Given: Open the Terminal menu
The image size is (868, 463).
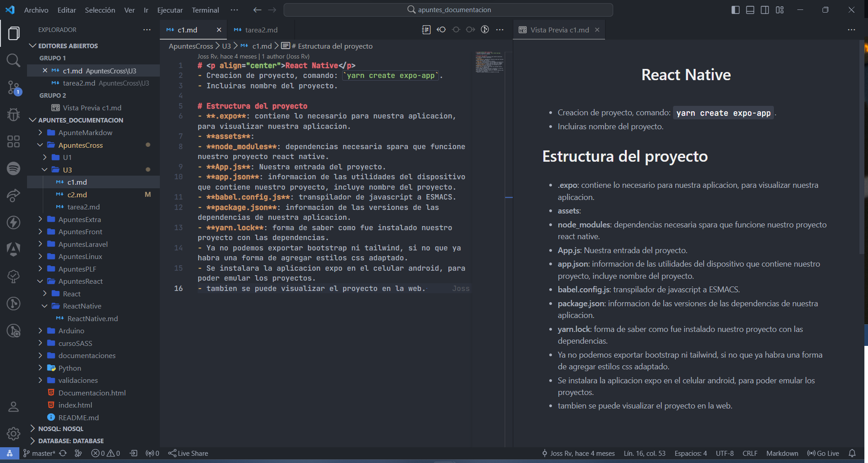Looking at the screenshot, I should [205, 10].
